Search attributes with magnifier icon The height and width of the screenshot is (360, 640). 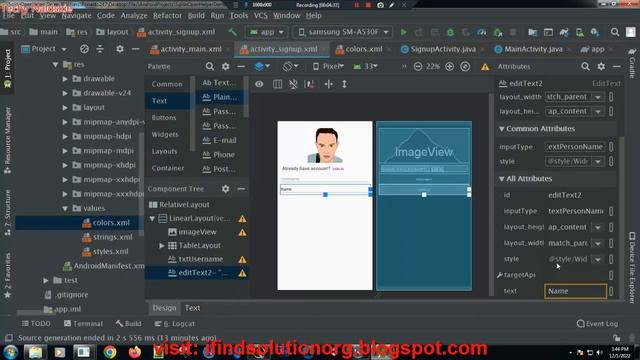click(585, 66)
